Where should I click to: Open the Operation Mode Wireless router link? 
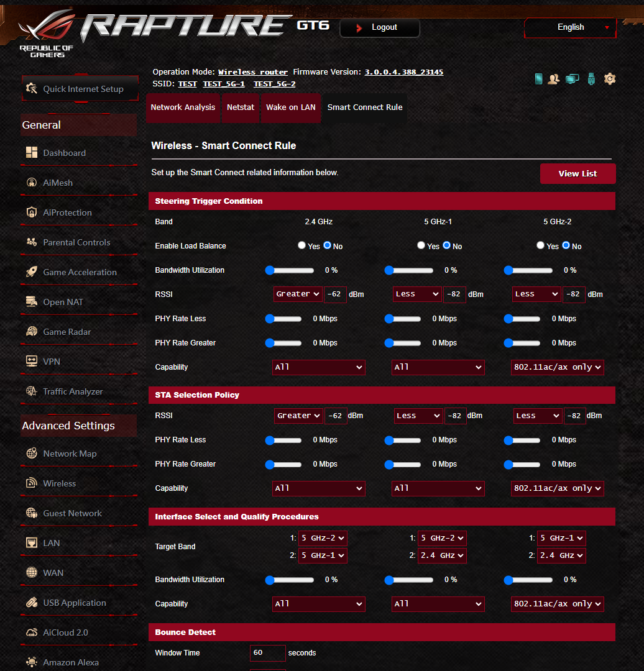[x=252, y=71]
